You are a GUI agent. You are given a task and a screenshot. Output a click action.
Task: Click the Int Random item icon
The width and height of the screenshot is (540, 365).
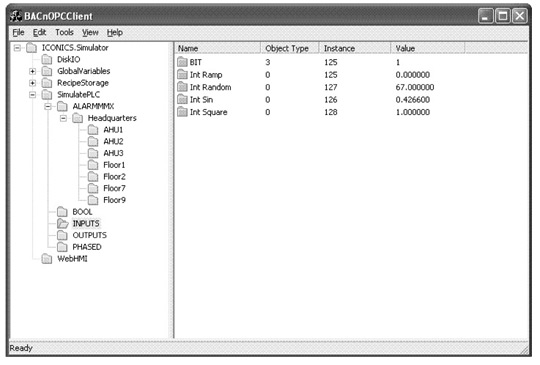coord(182,87)
